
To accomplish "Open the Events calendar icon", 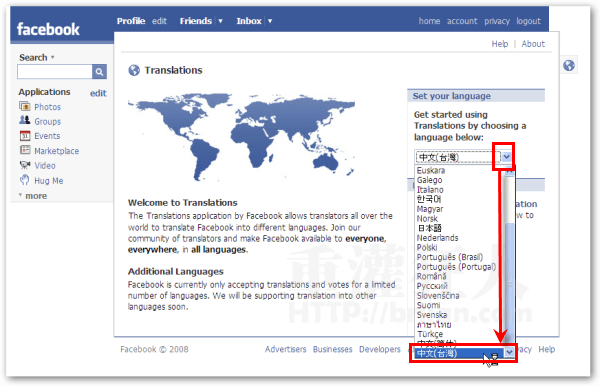I will click(x=24, y=135).
